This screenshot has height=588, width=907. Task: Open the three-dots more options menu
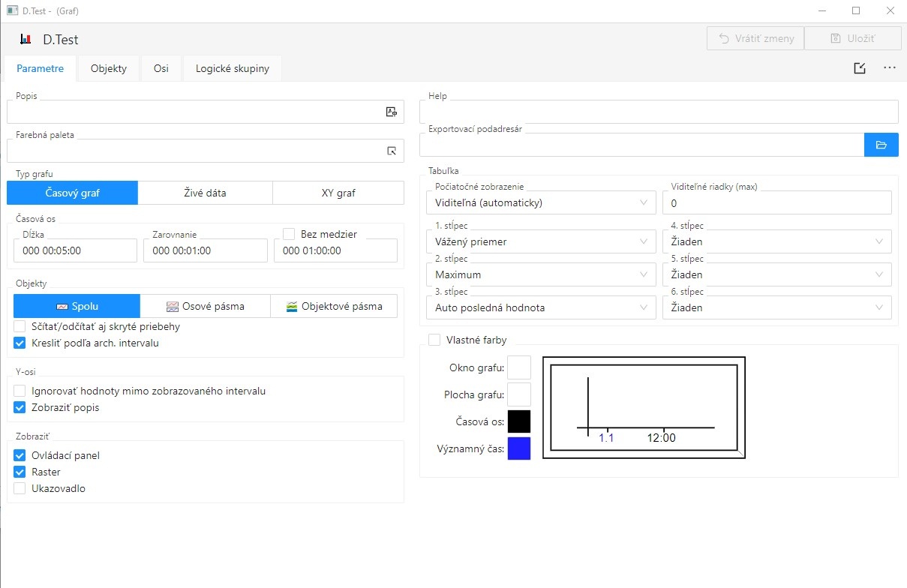890,68
